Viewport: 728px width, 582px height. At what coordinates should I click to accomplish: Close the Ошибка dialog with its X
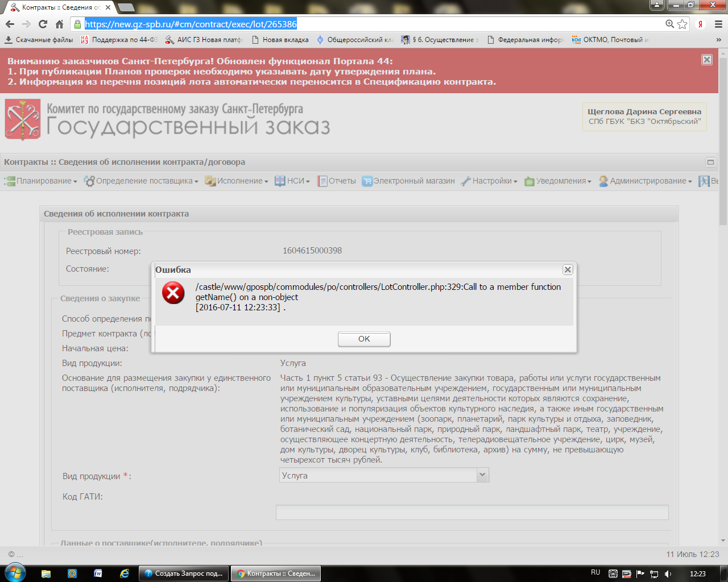(567, 269)
